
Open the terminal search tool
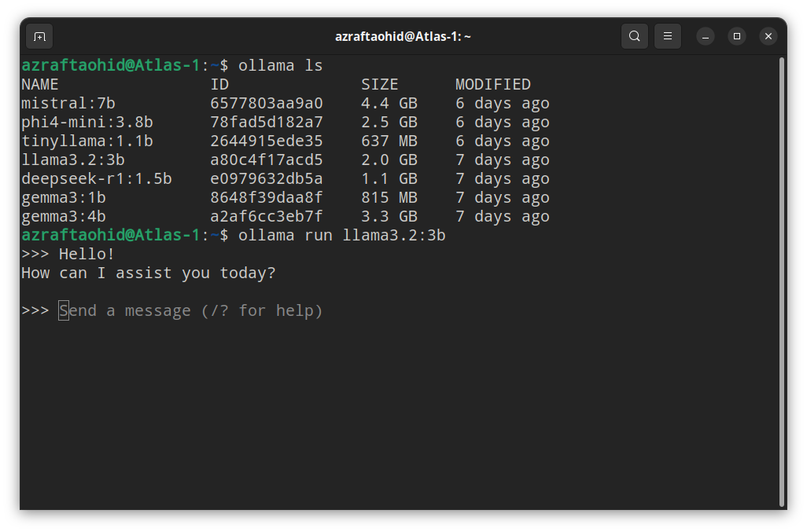[634, 36]
